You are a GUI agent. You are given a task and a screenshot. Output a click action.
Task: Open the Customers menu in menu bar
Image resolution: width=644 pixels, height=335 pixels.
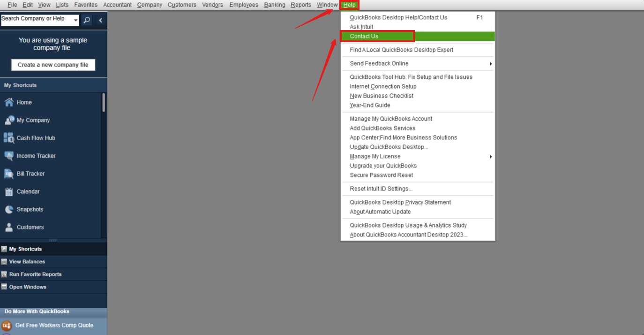click(182, 5)
